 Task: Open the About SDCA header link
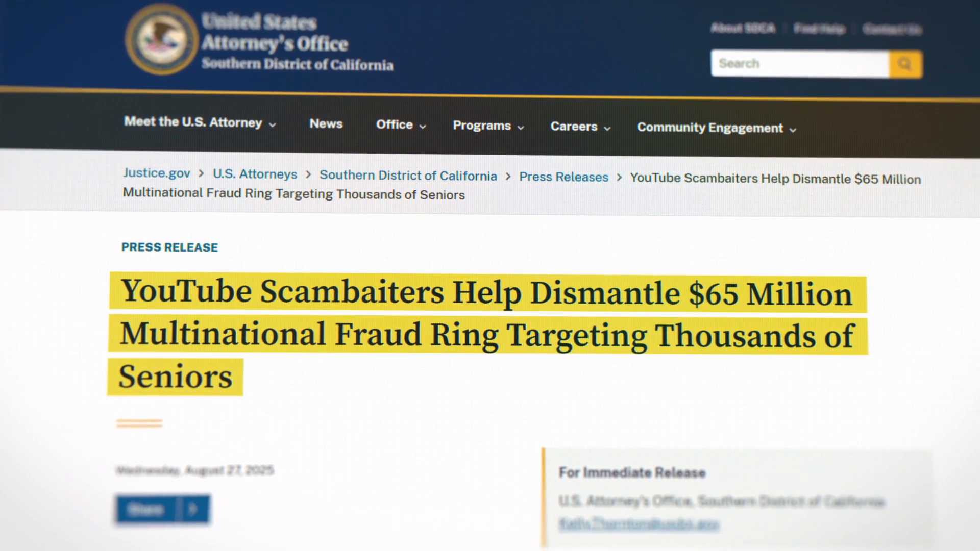743,28
